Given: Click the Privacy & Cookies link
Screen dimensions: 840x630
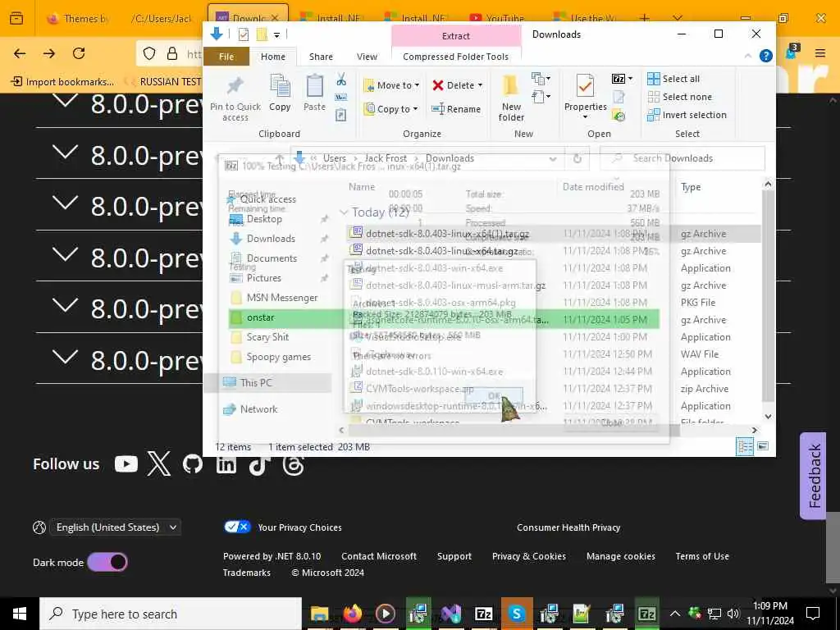Looking at the screenshot, I should (529, 556).
